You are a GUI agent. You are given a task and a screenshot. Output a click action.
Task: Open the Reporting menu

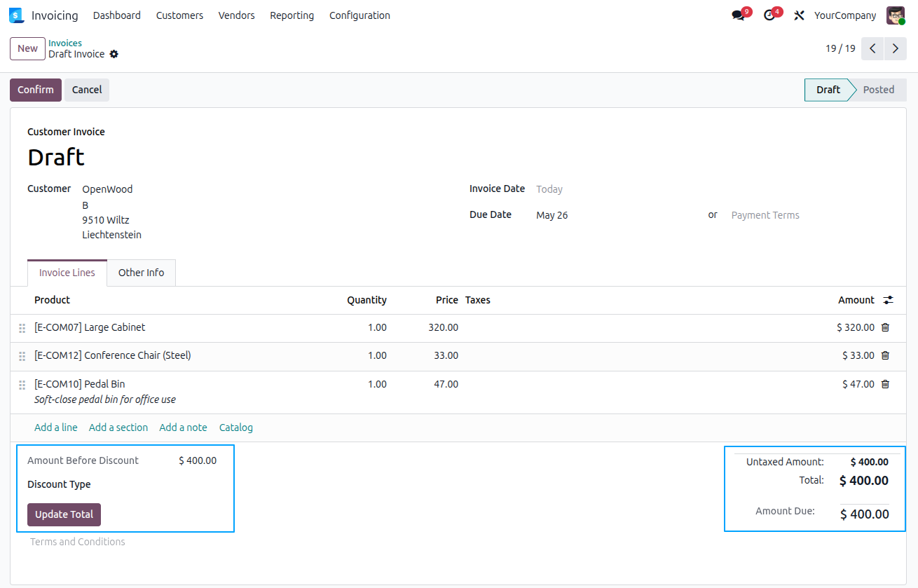pyautogui.click(x=292, y=15)
